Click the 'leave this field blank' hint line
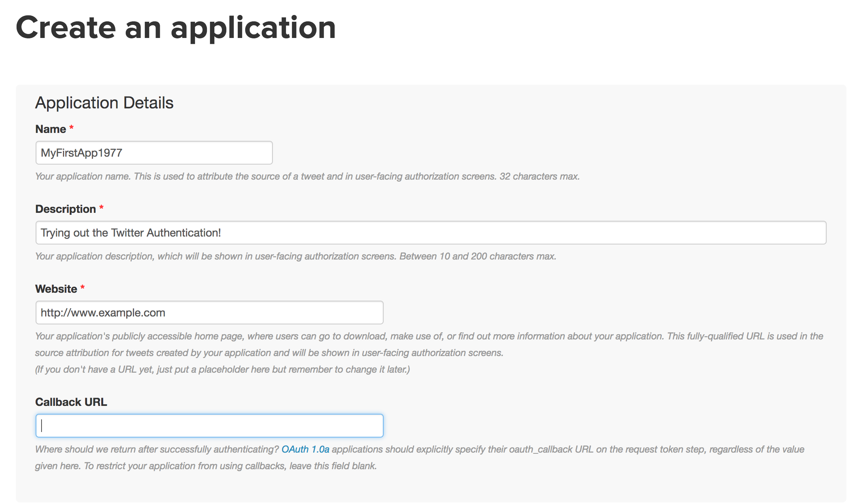This screenshot has width=852, height=504. pos(206,466)
